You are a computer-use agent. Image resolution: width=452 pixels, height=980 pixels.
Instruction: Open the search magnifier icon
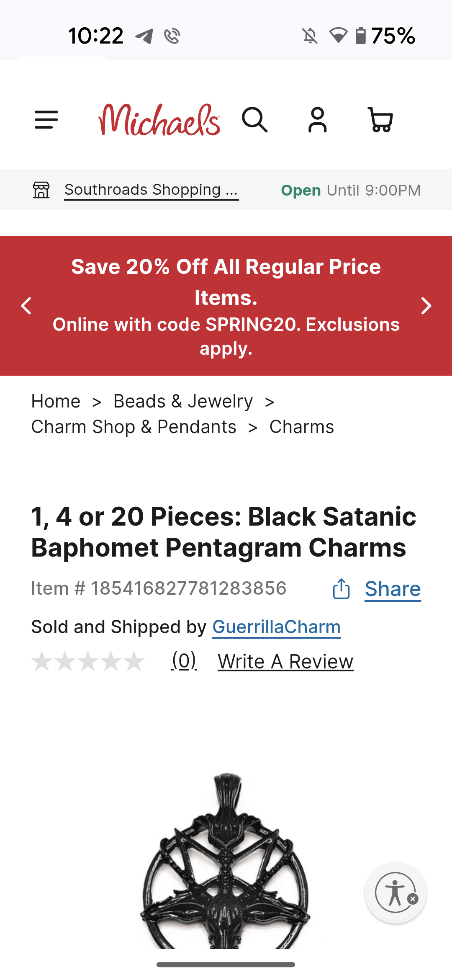pyautogui.click(x=254, y=120)
